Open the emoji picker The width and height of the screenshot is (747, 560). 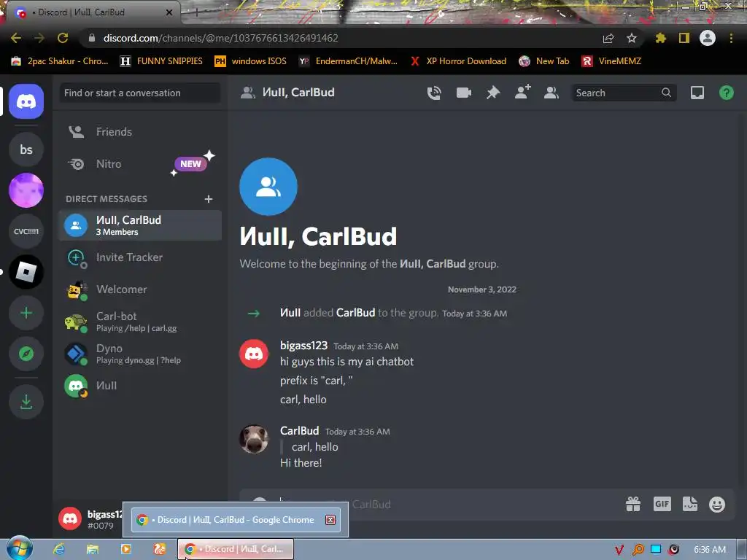click(x=717, y=505)
